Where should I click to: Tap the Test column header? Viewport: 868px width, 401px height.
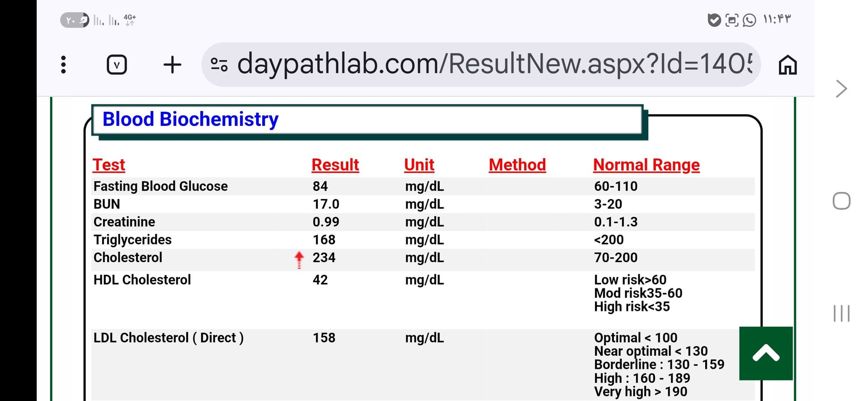point(109,165)
